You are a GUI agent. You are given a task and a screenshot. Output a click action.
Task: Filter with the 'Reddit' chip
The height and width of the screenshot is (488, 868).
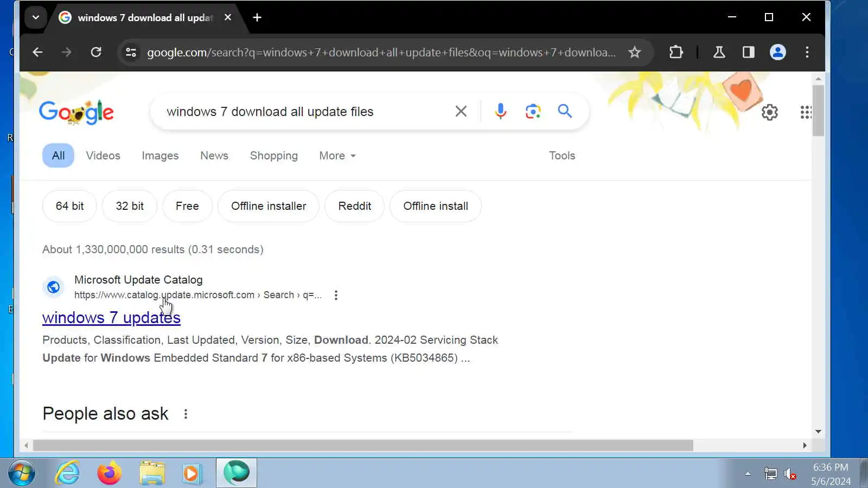355,206
